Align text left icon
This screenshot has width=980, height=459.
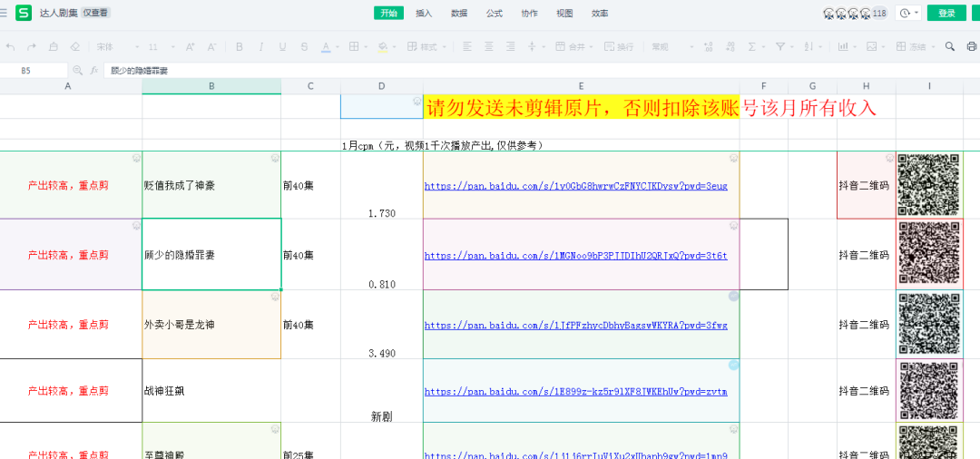(467, 47)
